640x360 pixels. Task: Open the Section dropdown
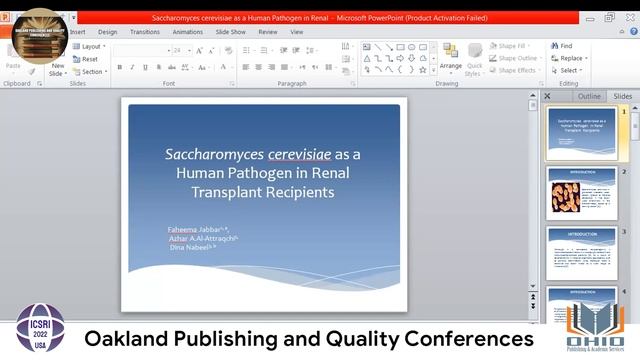click(90, 72)
